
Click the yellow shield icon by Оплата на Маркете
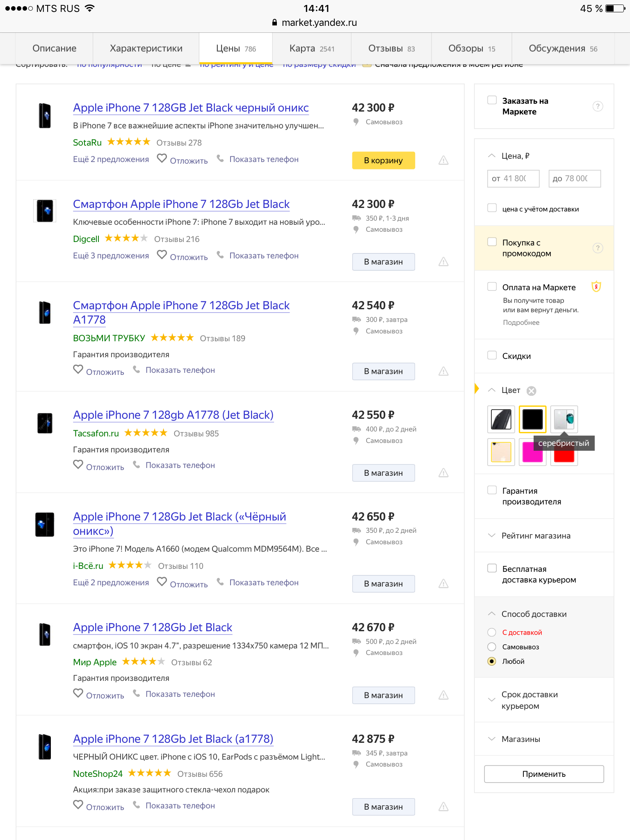coord(596,287)
